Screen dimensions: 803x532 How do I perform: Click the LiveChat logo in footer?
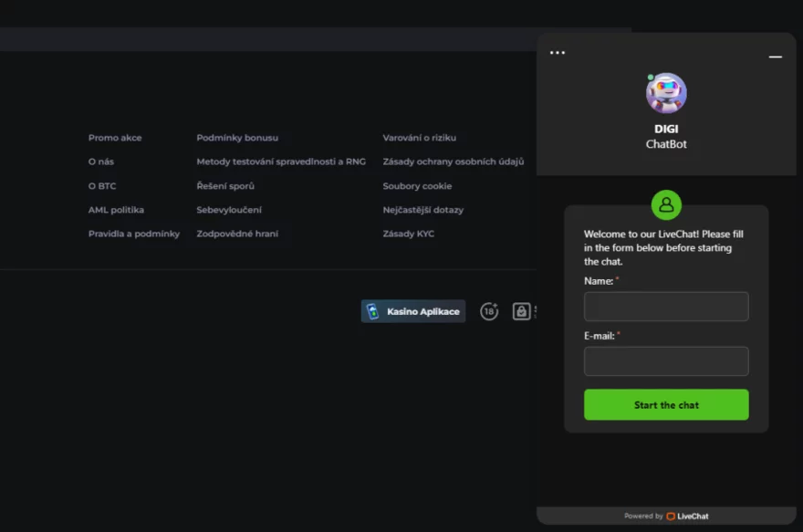(687, 516)
